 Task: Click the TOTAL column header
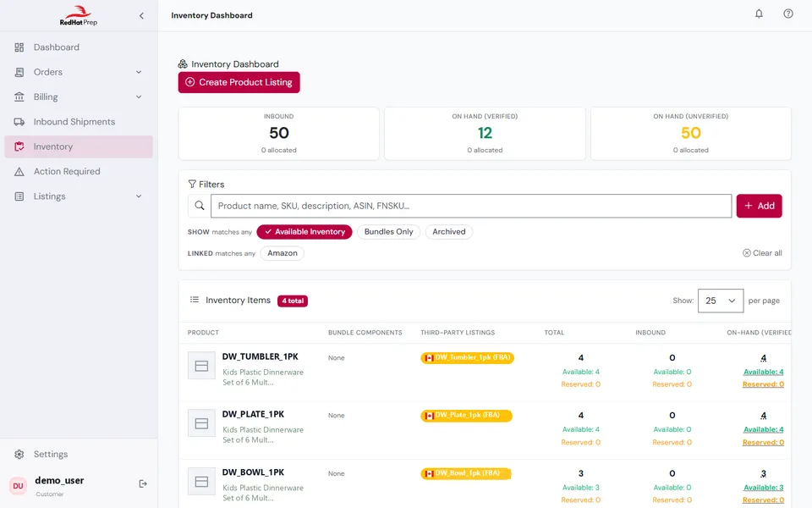click(554, 332)
